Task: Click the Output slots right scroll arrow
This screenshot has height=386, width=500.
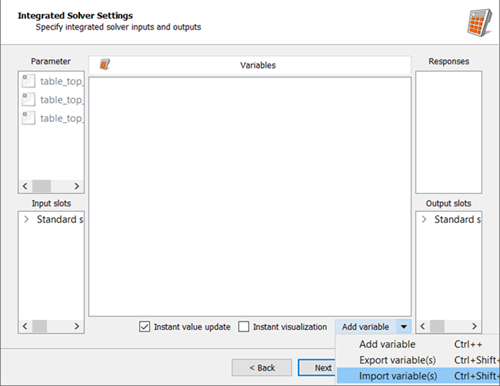Action: click(x=474, y=326)
